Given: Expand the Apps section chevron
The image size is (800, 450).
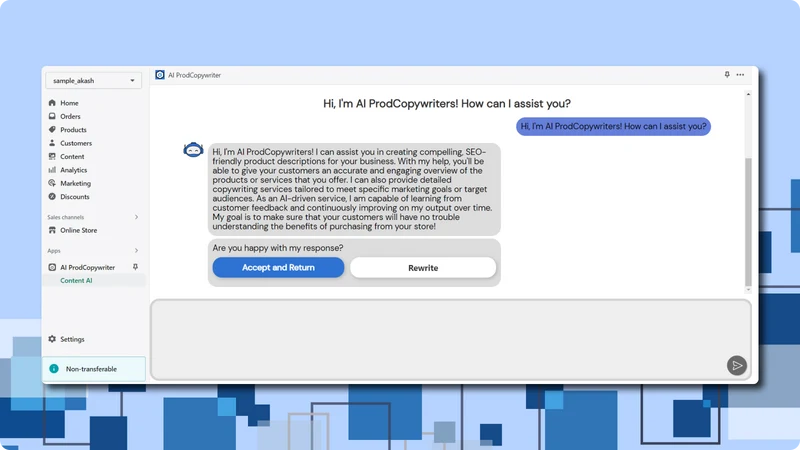Looking at the screenshot, I should click(136, 251).
